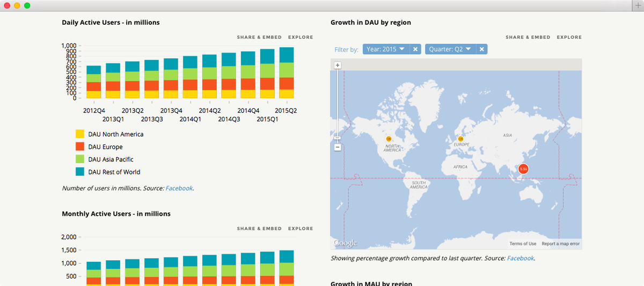Open the Quarter: Q2 dropdown

point(451,49)
